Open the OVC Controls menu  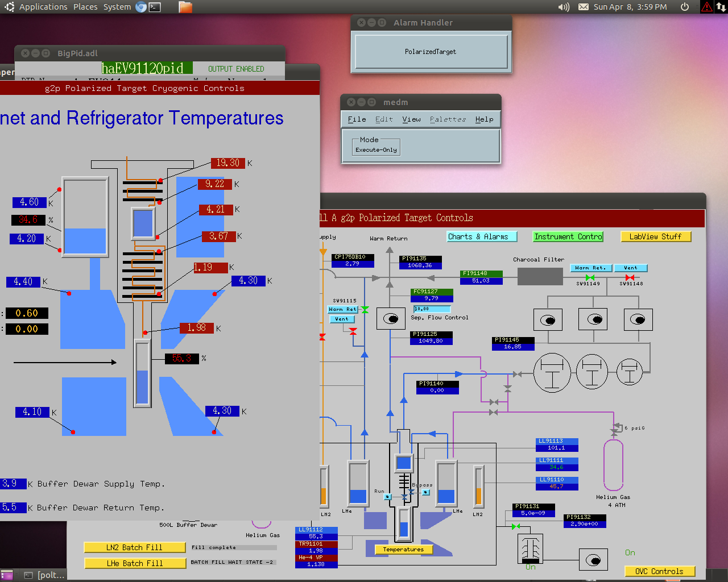tap(659, 571)
